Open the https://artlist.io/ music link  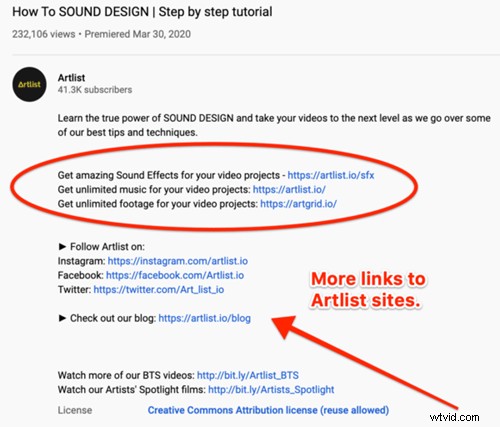pos(289,190)
